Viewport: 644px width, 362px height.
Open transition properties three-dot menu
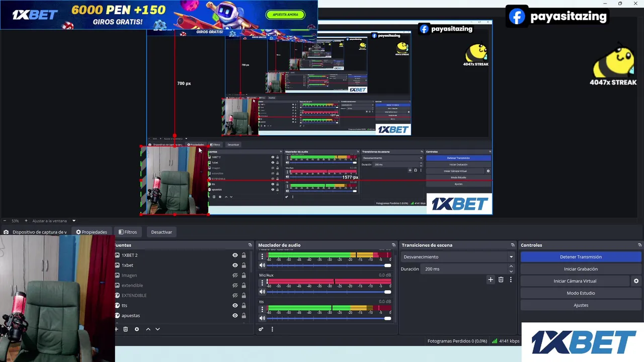tap(511, 280)
